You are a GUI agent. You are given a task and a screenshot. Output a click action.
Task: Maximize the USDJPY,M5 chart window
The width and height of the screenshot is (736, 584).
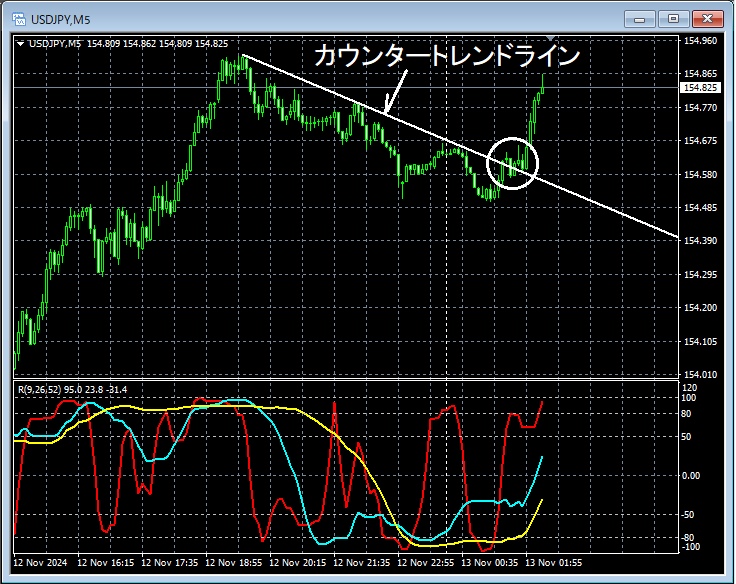click(673, 19)
